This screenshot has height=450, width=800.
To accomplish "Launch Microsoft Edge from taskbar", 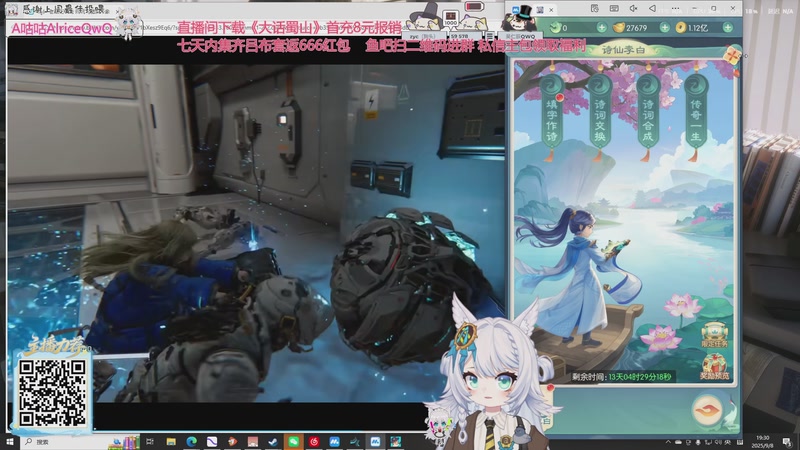I will tap(191, 442).
